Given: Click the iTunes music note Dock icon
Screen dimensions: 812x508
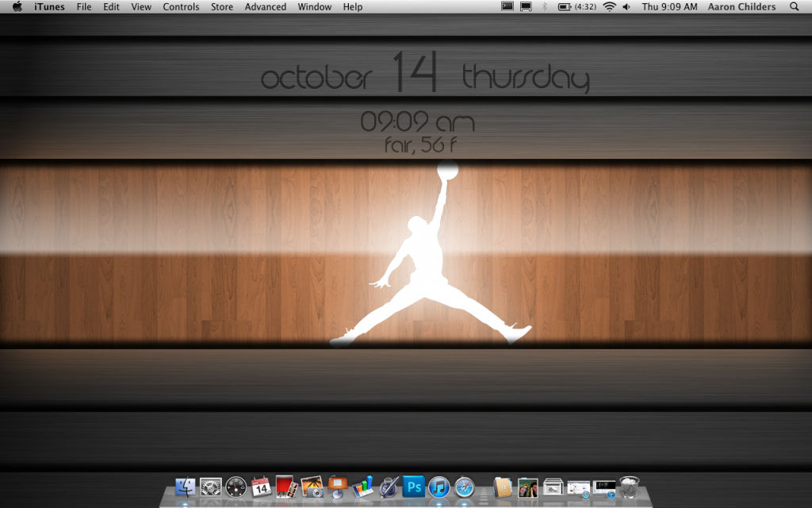Looking at the screenshot, I should point(439,487).
